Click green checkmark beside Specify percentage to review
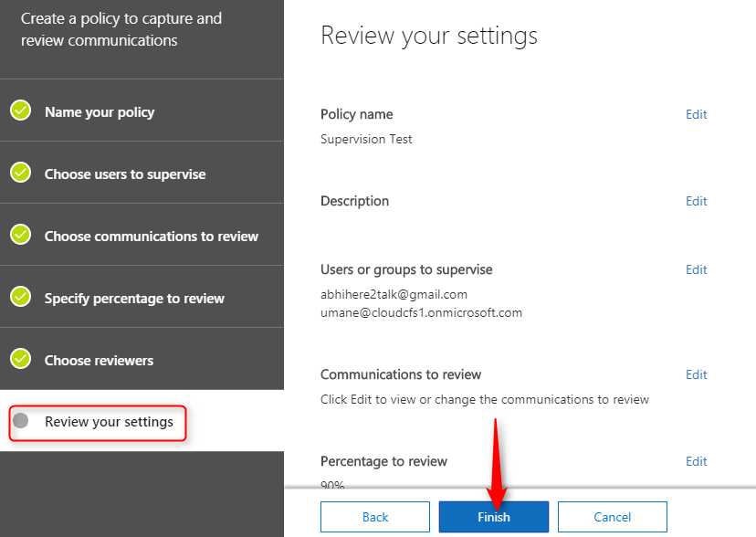 21,298
